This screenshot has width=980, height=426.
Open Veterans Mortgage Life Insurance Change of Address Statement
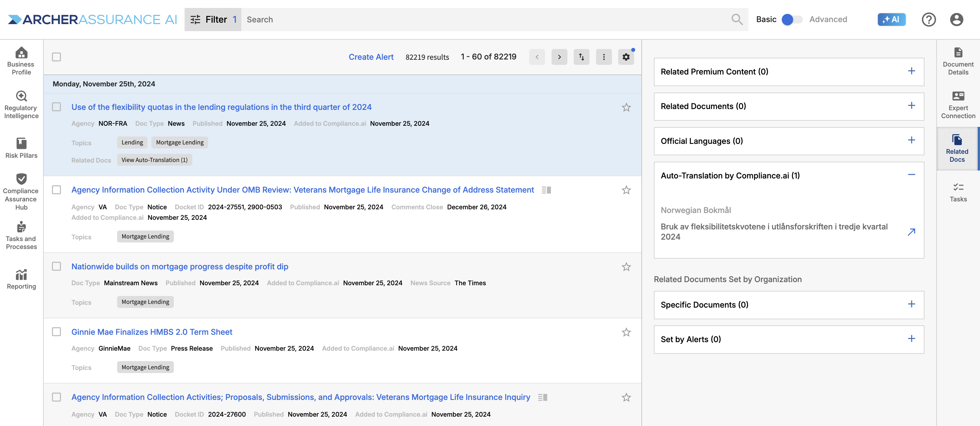pyautogui.click(x=303, y=190)
